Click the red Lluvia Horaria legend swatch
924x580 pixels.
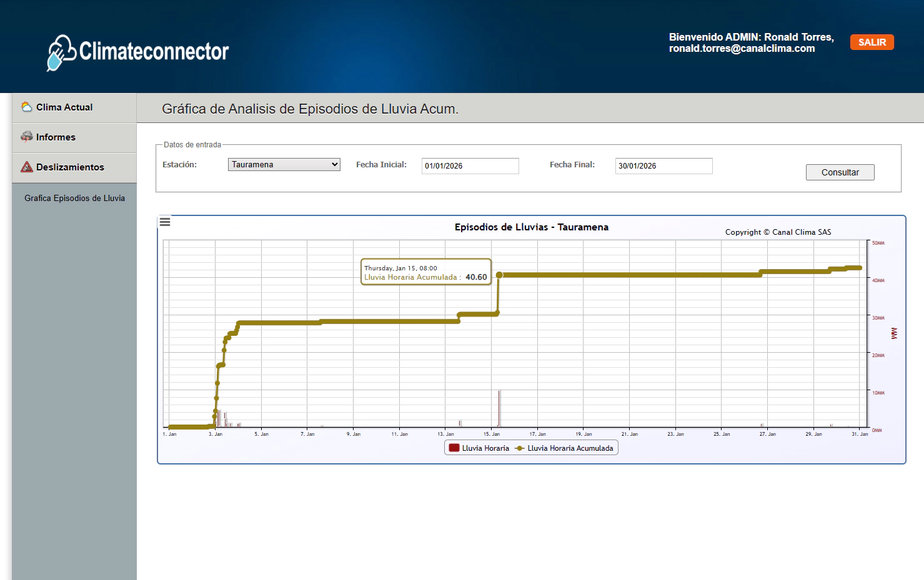click(454, 448)
